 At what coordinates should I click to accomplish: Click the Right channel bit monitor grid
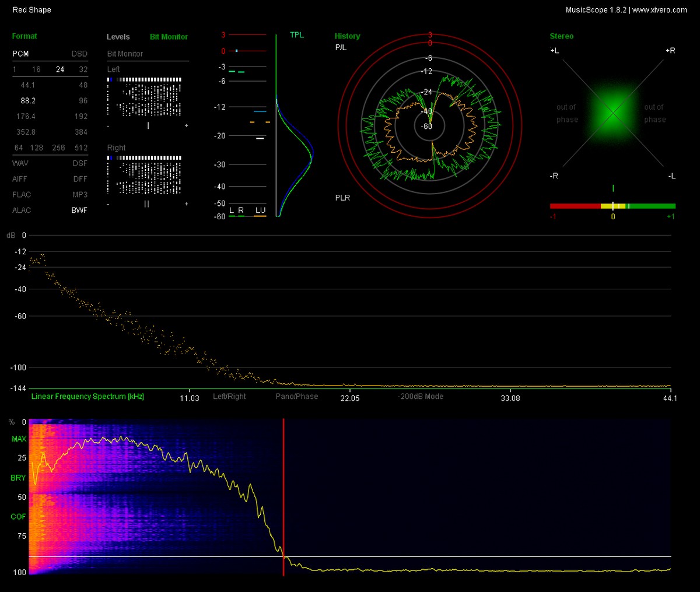tap(145, 175)
